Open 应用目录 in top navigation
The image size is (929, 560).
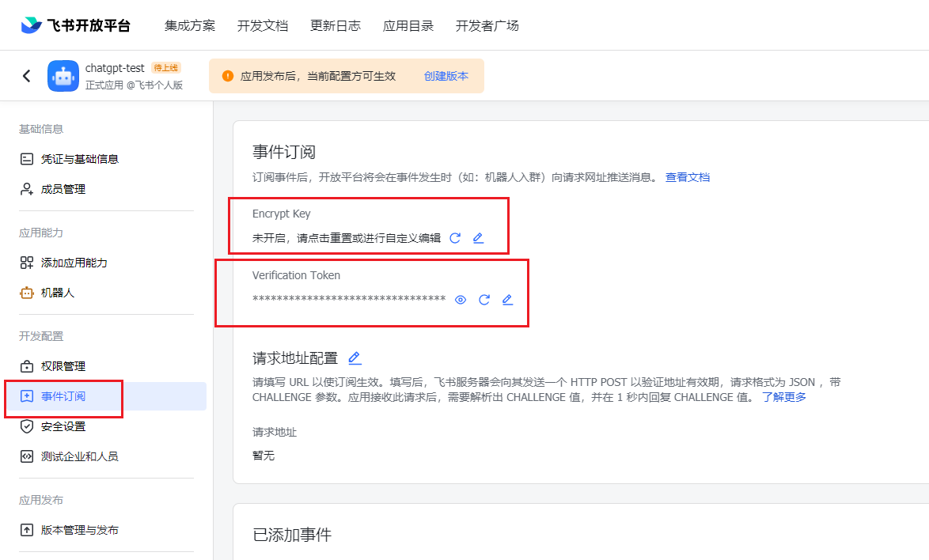[408, 25]
